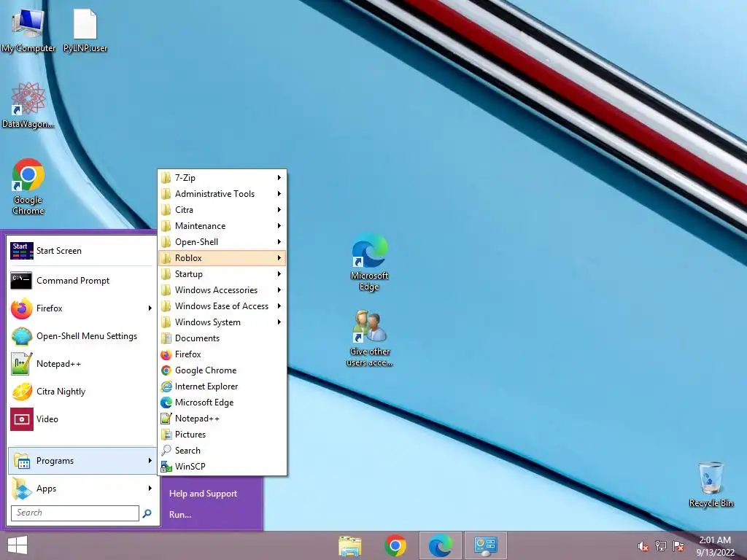
Task: Open Action Center flag tray icon
Action: (678, 546)
